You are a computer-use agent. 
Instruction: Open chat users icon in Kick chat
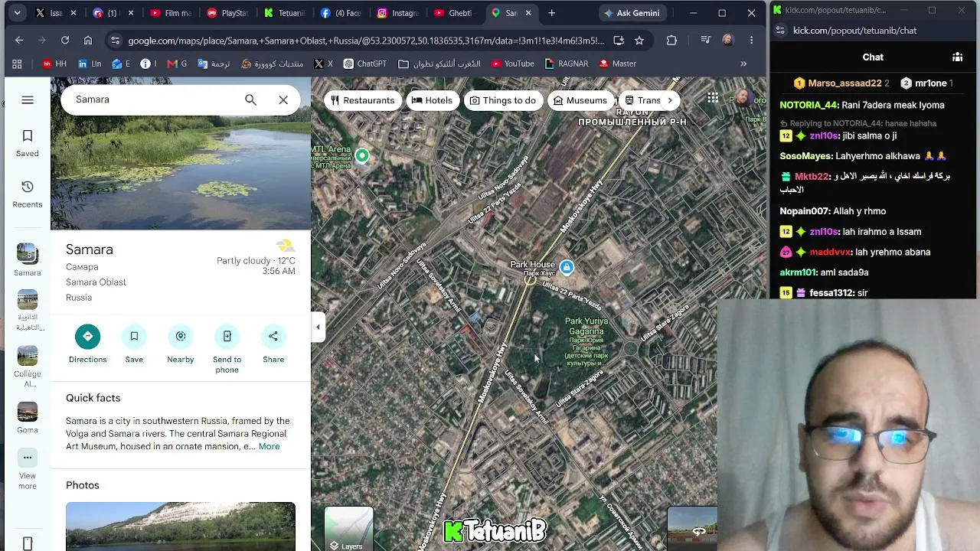[x=957, y=57]
